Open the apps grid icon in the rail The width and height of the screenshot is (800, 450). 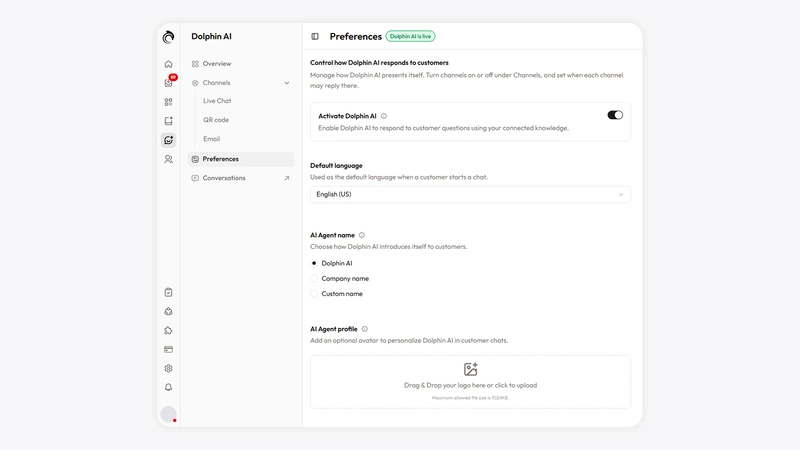pos(168,102)
